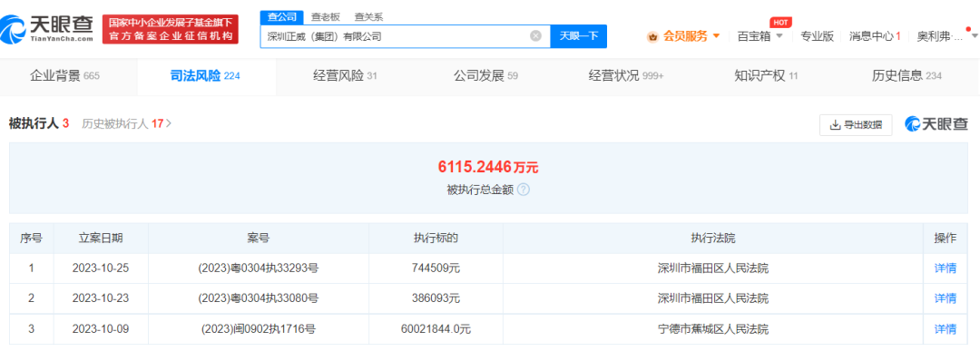This screenshot has height=351, width=980.
Task: Click case number (2023)粤0304执33293号
Action: (x=258, y=268)
